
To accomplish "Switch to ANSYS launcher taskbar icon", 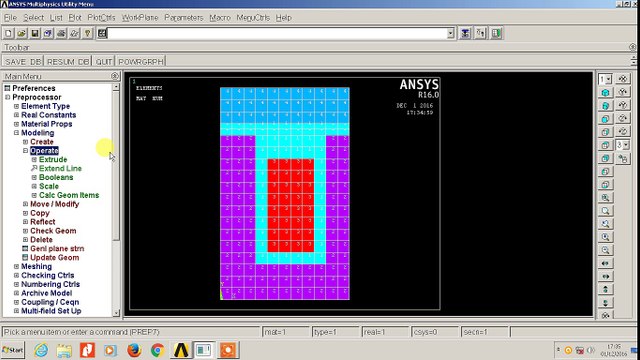I will tap(181, 350).
